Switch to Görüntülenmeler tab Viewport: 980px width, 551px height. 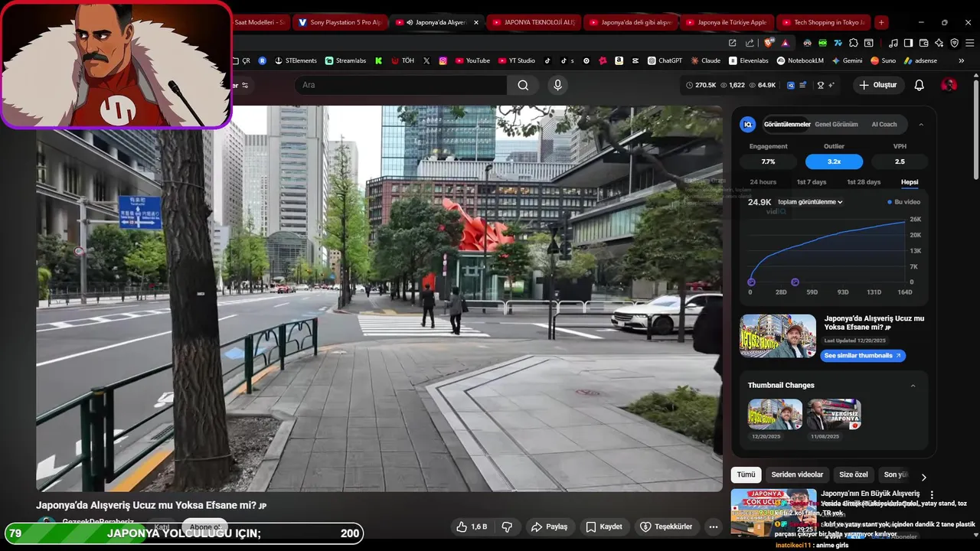(787, 124)
